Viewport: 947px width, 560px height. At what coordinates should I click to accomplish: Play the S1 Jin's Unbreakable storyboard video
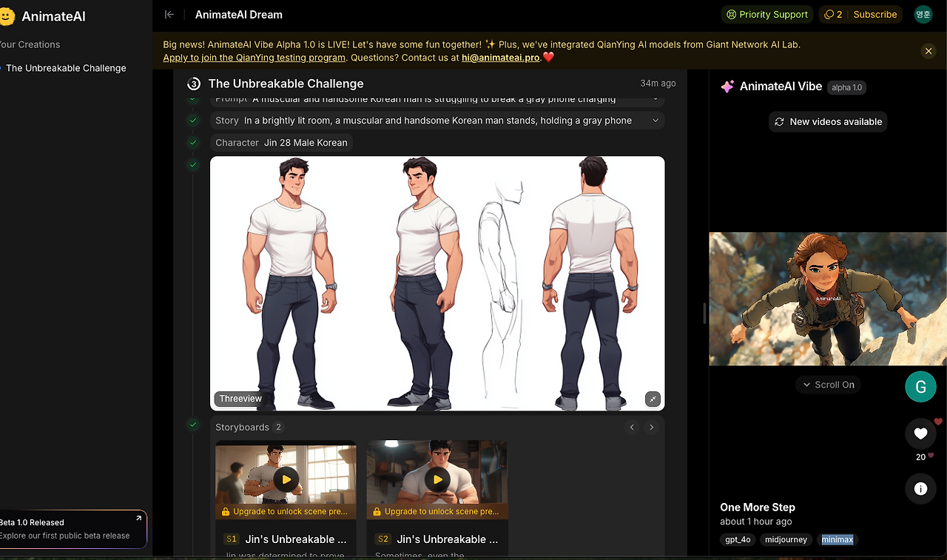[286, 479]
